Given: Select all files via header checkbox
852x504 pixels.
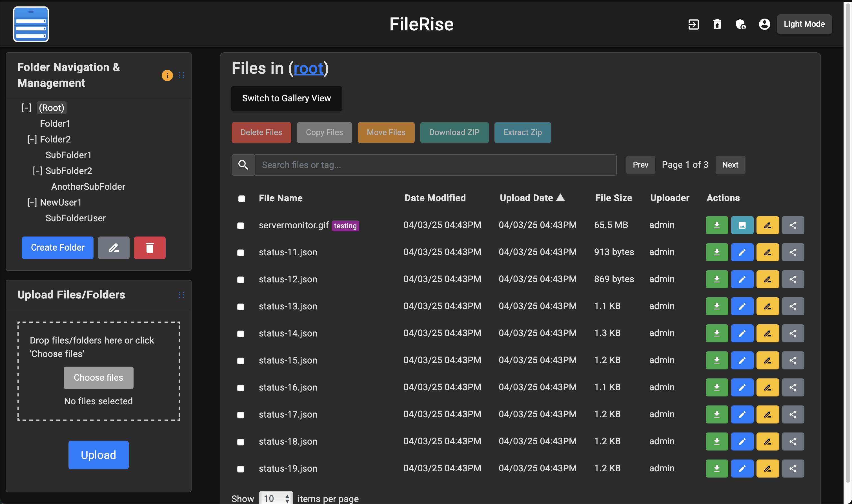Looking at the screenshot, I should pos(242,199).
